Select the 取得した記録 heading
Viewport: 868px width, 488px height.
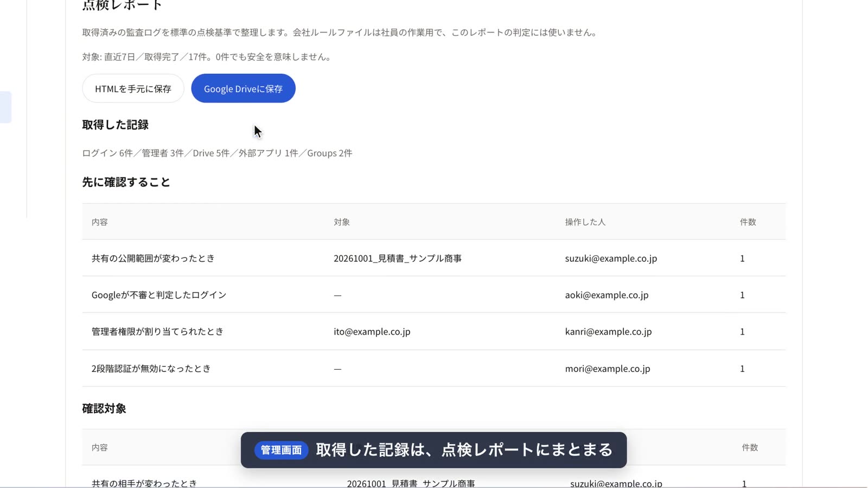[x=115, y=125]
